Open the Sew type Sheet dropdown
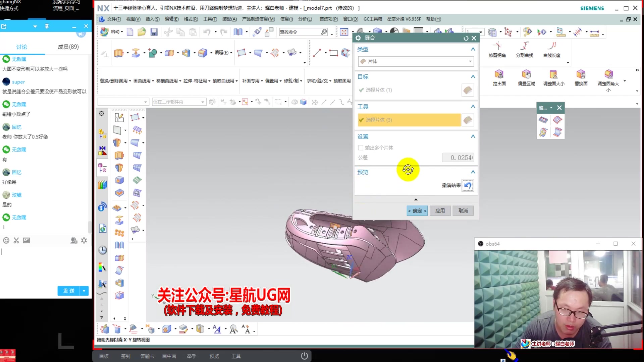Image resolution: width=644 pixels, height=362 pixels. (416, 61)
